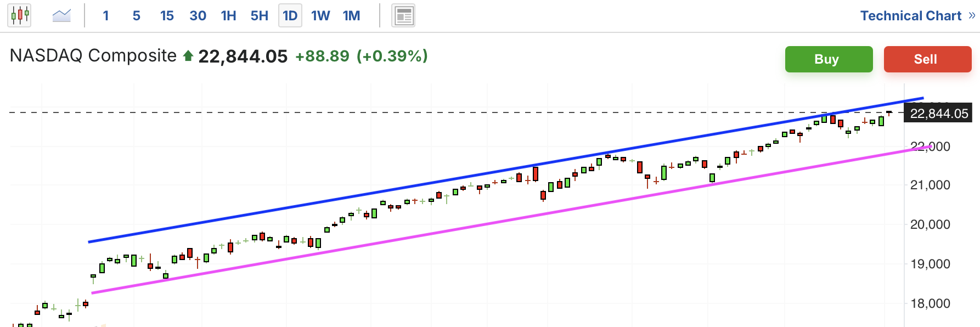This screenshot has height=327, width=980.
Task: Click the green up arrow indicator
Action: 188,55
